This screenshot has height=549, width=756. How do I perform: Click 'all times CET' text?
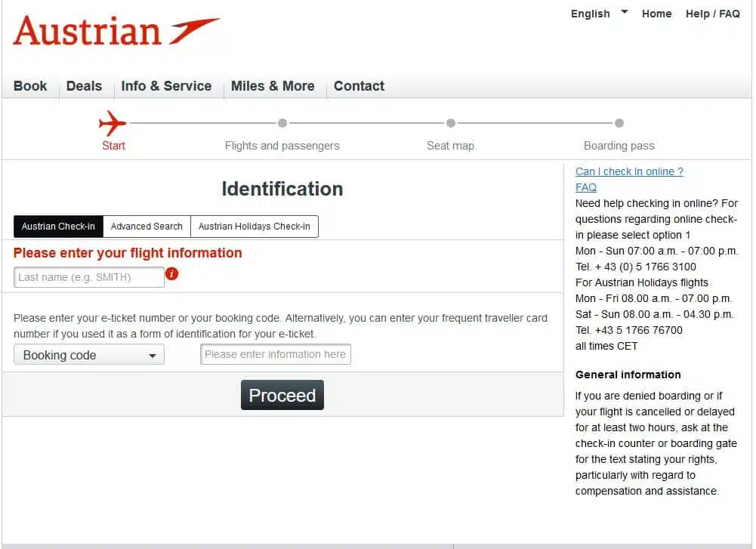606,346
